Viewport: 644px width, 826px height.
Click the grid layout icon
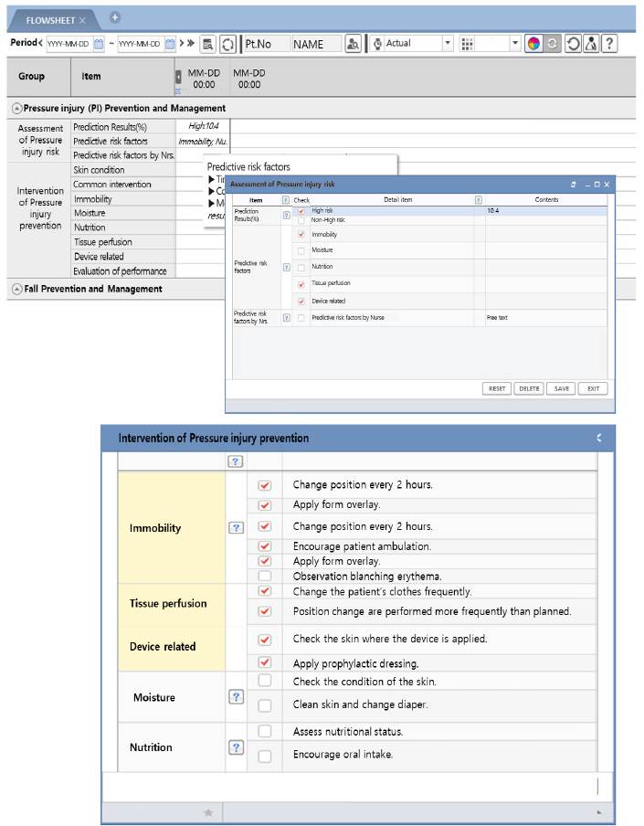click(467, 44)
